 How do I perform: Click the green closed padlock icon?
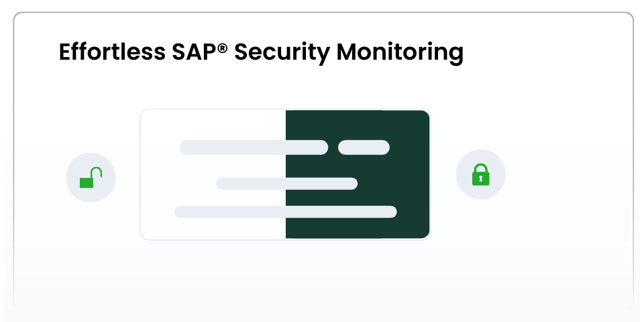click(480, 175)
